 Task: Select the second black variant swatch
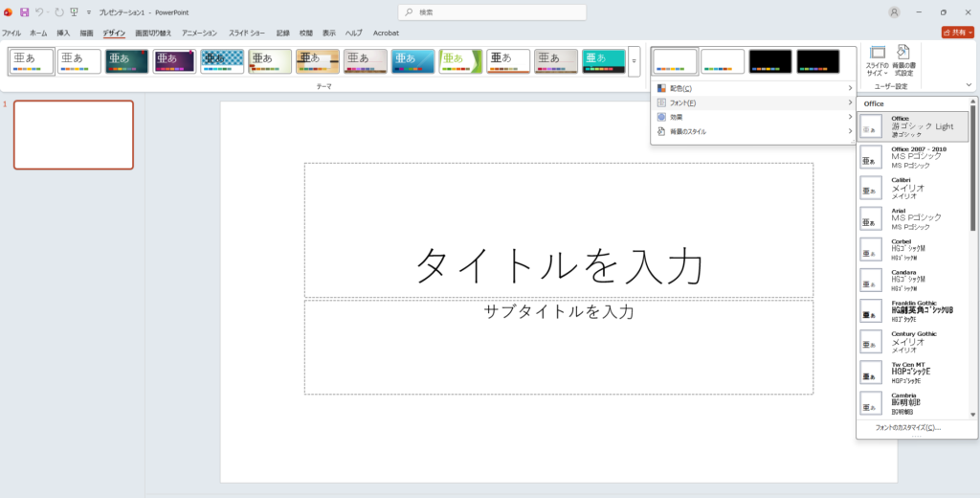[818, 61]
